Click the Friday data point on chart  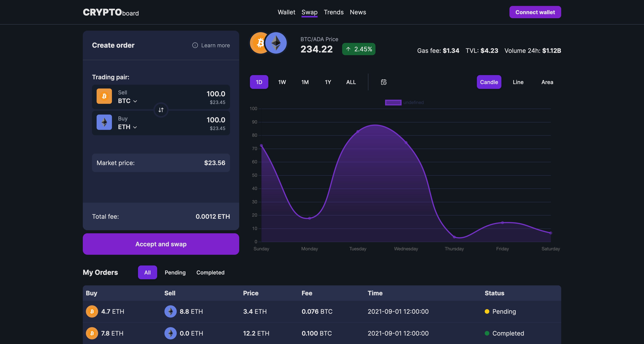(503, 223)
